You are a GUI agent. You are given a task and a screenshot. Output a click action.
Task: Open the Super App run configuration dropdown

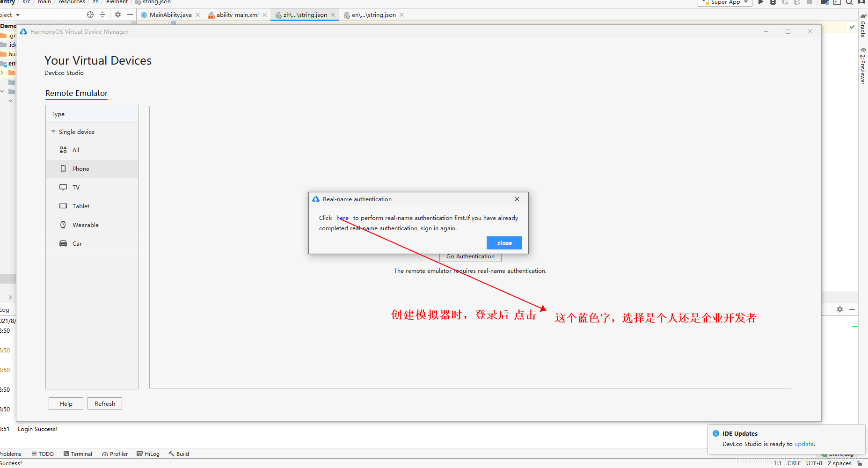[x=725, y=2]
